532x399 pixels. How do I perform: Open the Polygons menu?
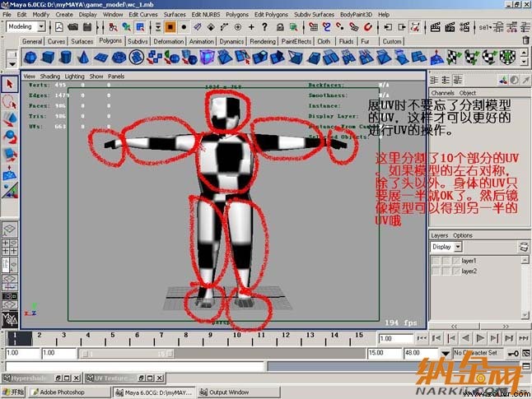coord(237,14)
